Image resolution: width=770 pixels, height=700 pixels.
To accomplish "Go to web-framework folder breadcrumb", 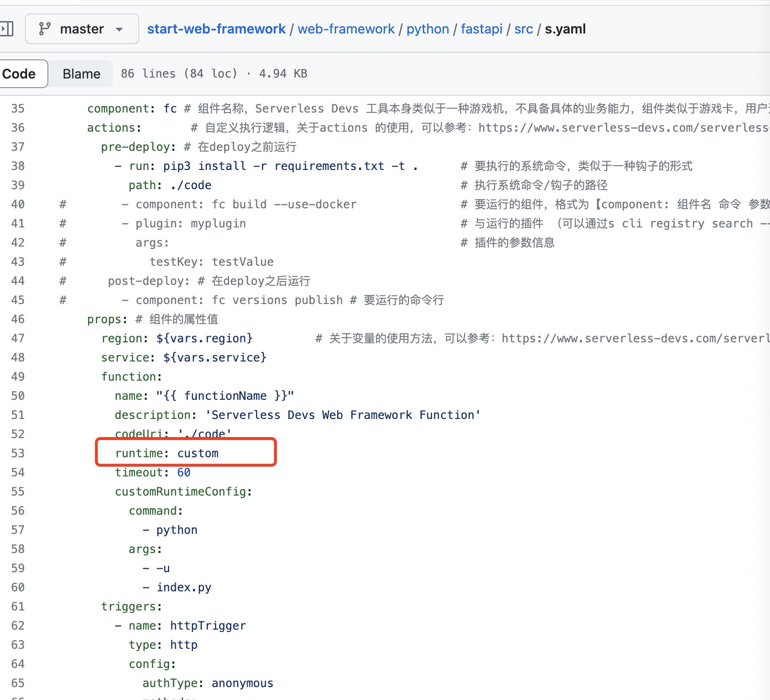I will tap(346, 29).
